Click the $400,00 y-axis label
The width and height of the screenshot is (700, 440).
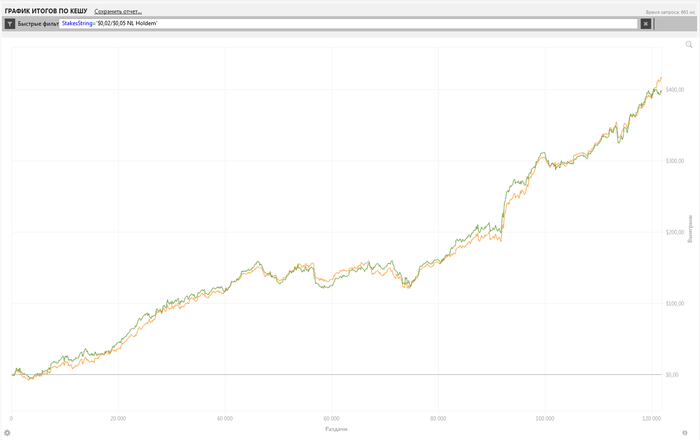click(x=675, y=90)
